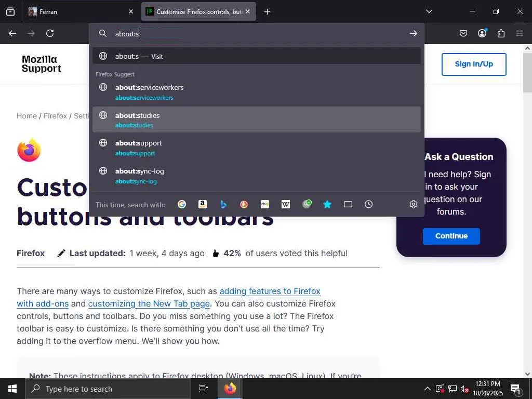Screen dimensions: 532x399
Task: Search history using the clock icon
Action: (369, 204)
